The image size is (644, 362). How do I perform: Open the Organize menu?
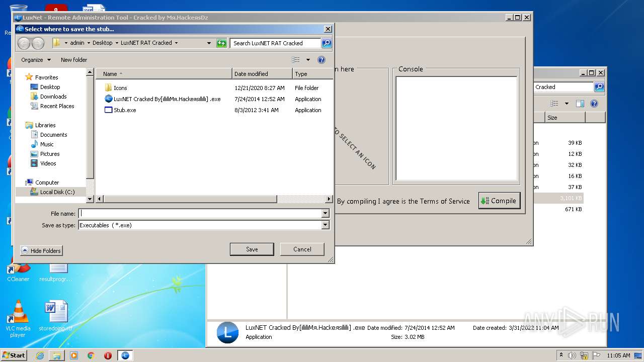(x=36, y=60)
